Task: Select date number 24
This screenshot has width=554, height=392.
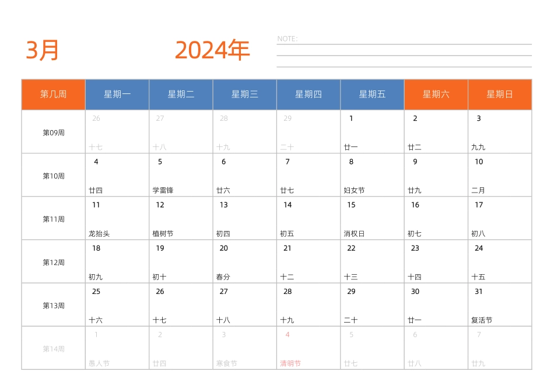Action: (479, 249)
